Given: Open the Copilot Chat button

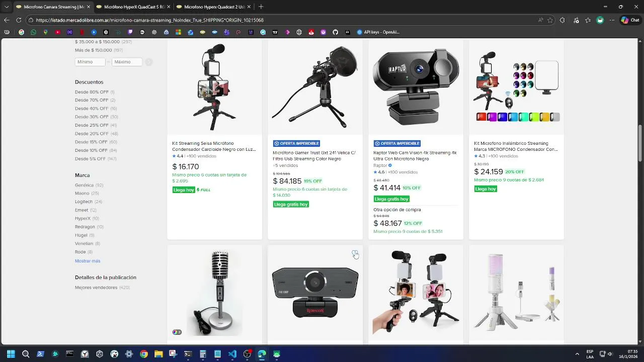Looking at the screenshot, I should (x=631, y=20).
